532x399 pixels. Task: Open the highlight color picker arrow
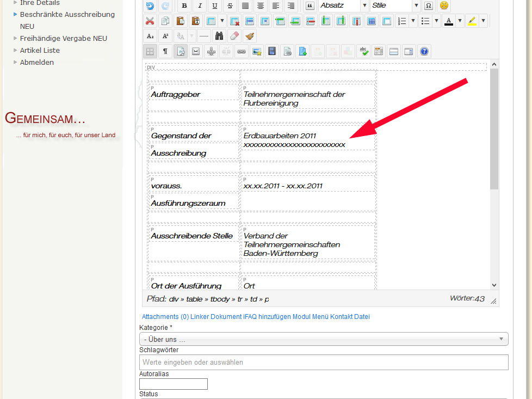[x=483, y=21]
